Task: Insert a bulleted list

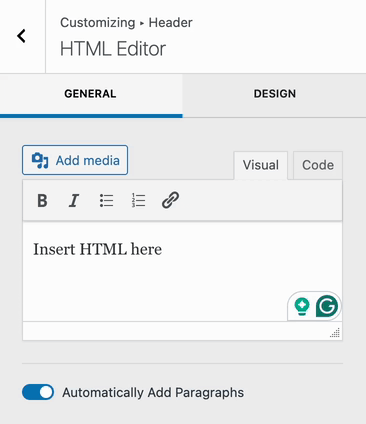Action: click(x=106, y=201)
